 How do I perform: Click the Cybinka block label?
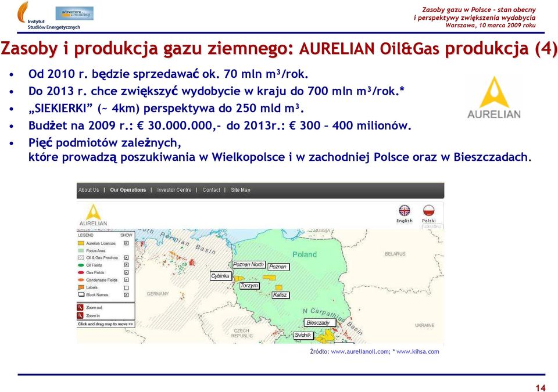click(x=220, y=276)
